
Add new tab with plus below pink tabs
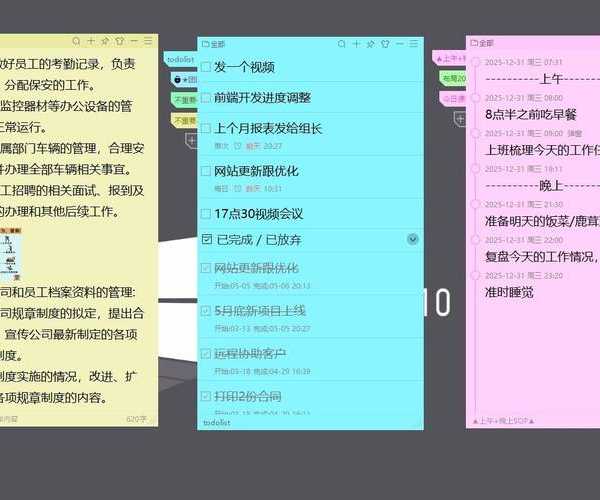tap(459, 118)
